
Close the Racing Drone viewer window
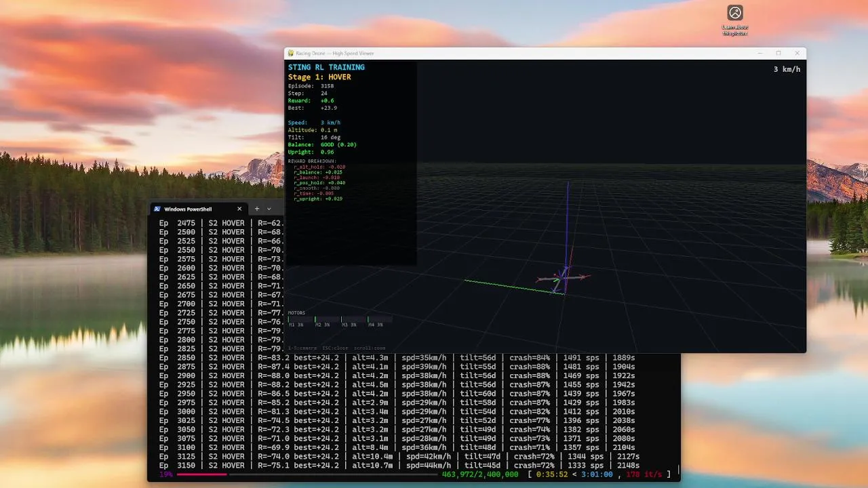point(797,53)
